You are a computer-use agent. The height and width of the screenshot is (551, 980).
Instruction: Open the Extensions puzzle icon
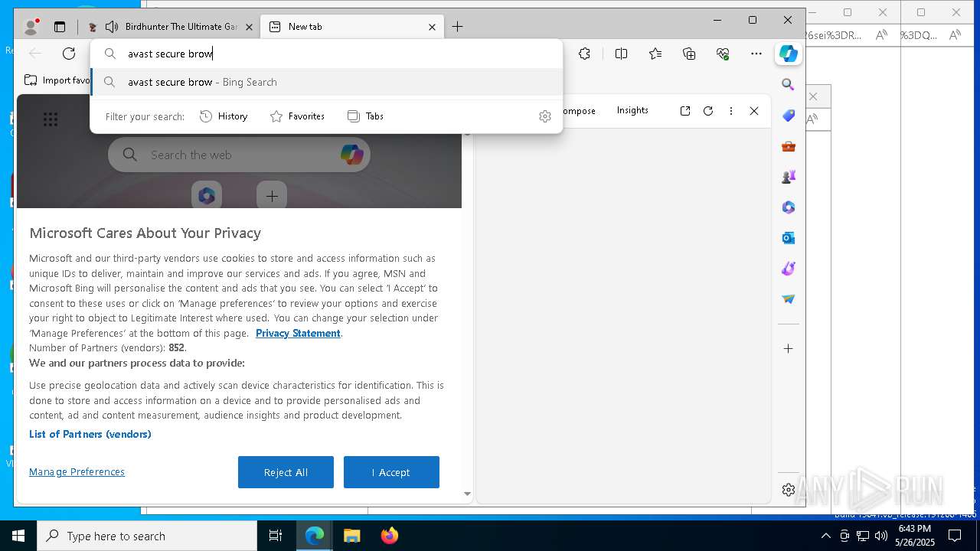coord(584,54)
